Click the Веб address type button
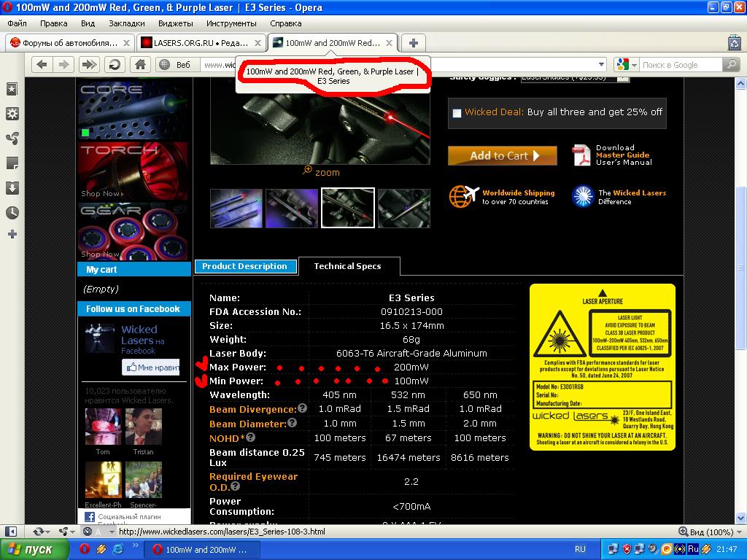Viewport: 747px width, 560px height. [x=177, y=64]
